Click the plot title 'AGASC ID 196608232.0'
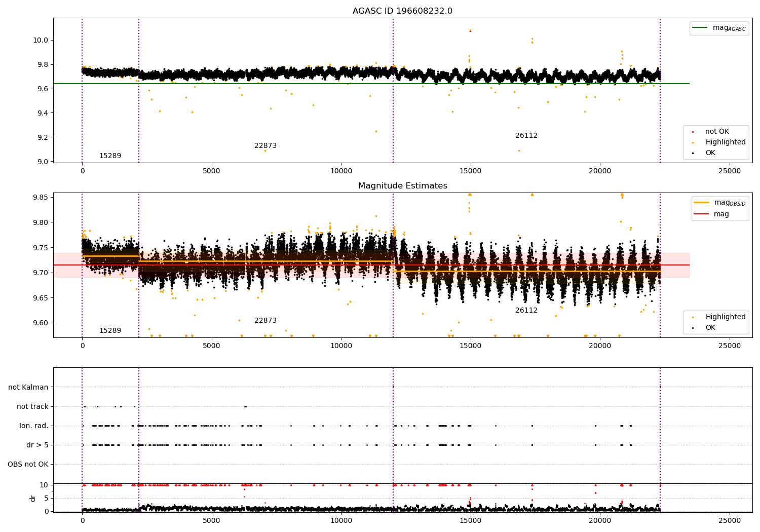Image resolution: width=760 pixels, height=532 pixels. pyautogui.click(x=402, y=11)
